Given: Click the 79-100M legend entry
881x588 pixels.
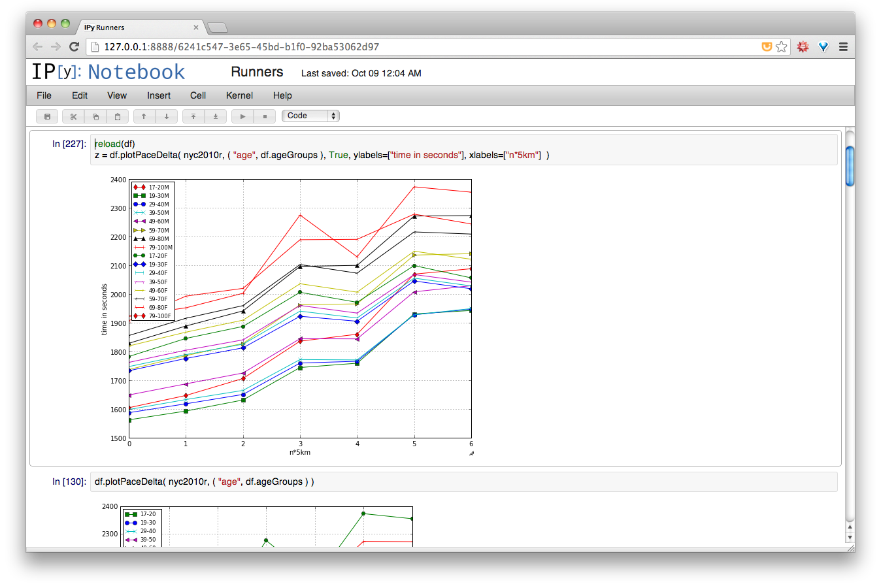Looking at the screenshot, I should [153, 248].
